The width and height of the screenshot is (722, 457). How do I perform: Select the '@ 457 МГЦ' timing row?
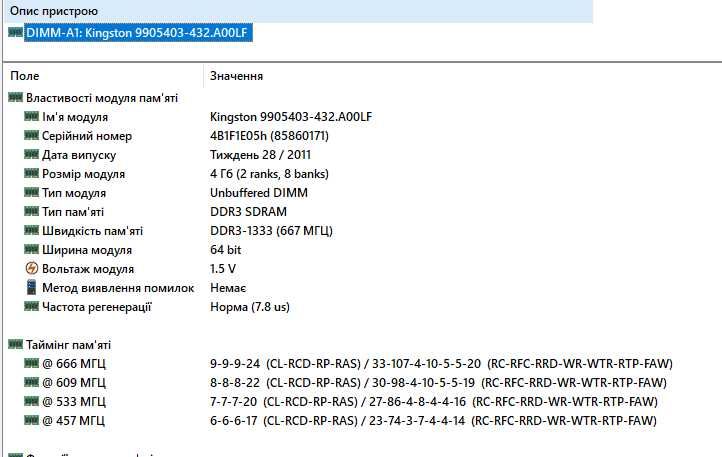coord(73,420)
